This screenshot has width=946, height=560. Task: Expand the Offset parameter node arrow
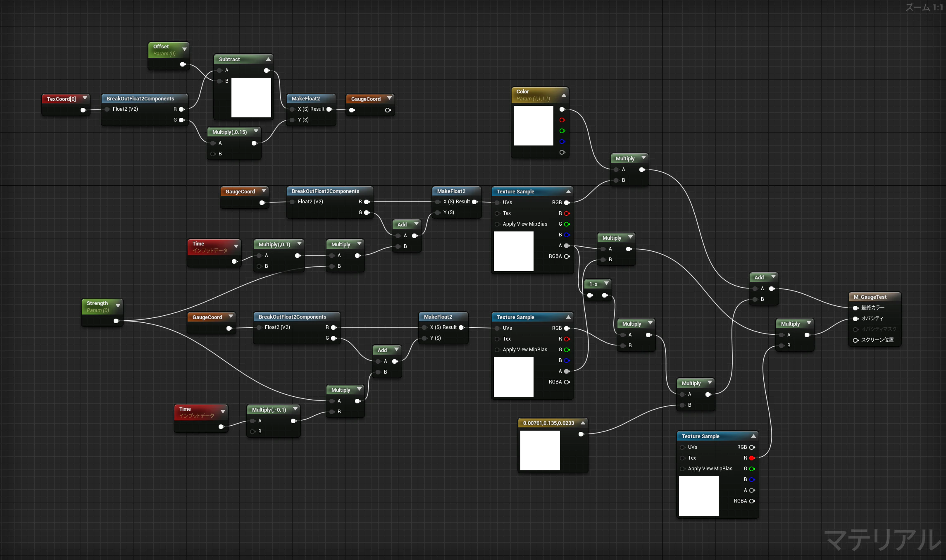coord(184,49)
